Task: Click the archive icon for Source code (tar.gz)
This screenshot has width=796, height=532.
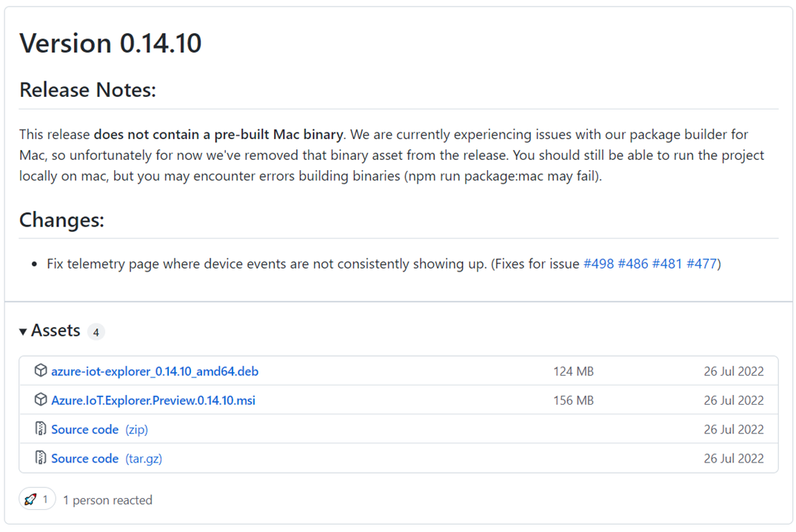Action: click(x=41, y=458)
